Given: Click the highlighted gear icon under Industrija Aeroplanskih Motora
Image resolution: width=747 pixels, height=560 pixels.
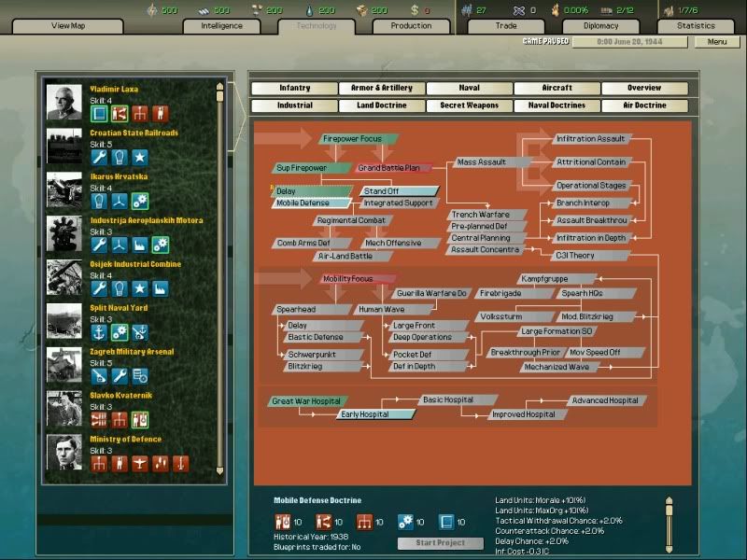Looking at the screenshot, I should [160, 245].
